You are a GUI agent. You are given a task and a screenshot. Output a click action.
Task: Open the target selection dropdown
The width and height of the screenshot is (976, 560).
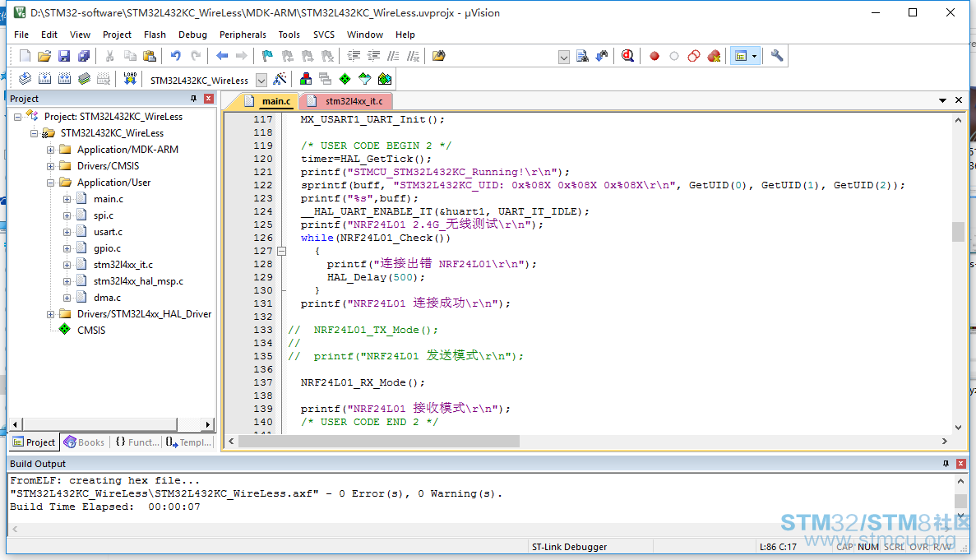(x=261, y=81)
